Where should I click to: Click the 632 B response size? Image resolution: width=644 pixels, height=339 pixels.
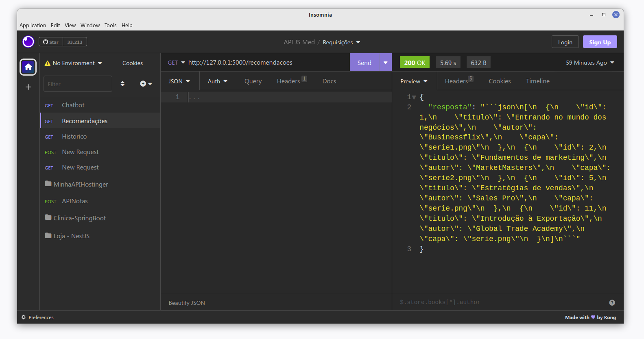tap(478, 63)
